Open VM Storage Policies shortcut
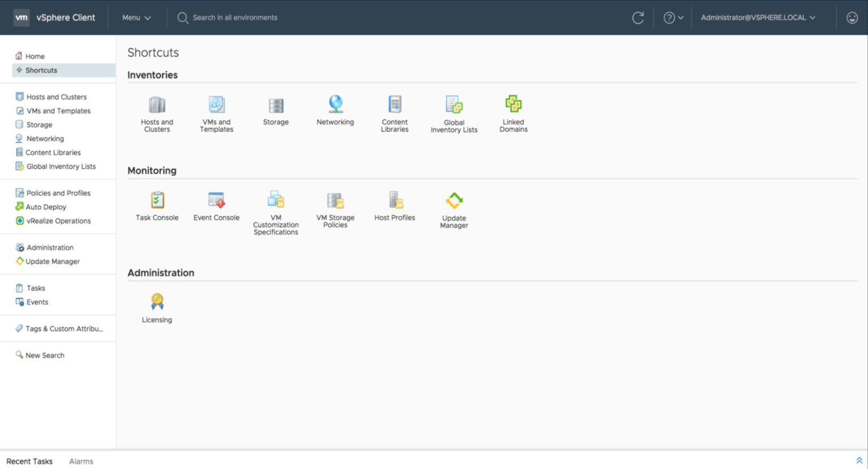This screenshot has width=868, height=469. click(335, 200)
